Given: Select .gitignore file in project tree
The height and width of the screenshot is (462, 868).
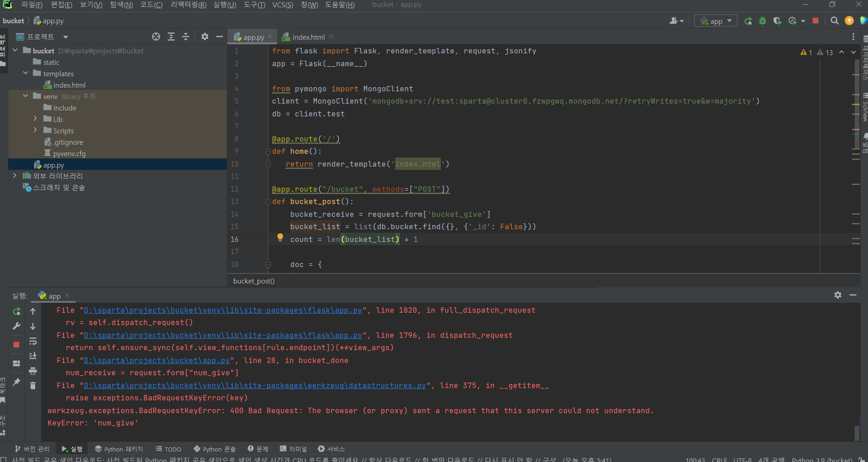Looking at the screenshot, I should [68, 142].
